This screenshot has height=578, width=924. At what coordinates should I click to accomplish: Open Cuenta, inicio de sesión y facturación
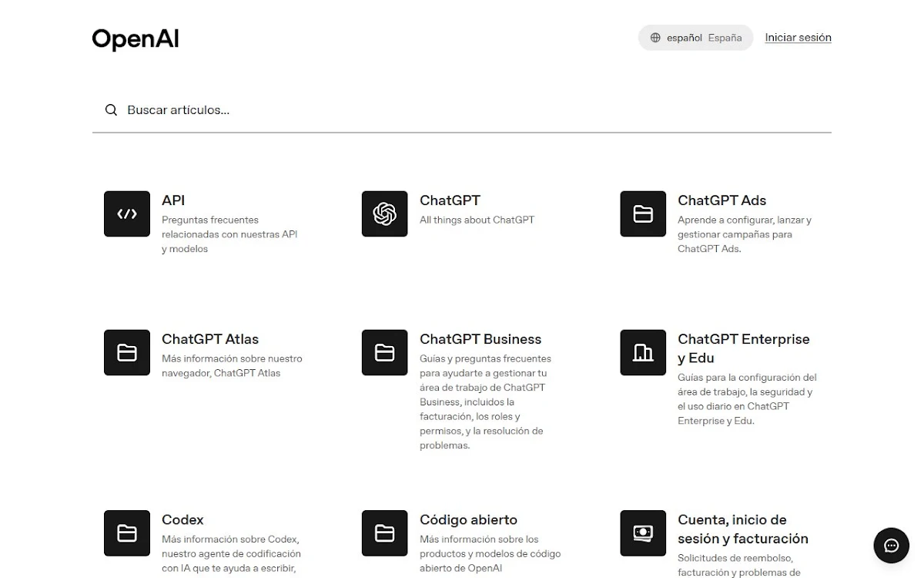click(x=743, y=529)
